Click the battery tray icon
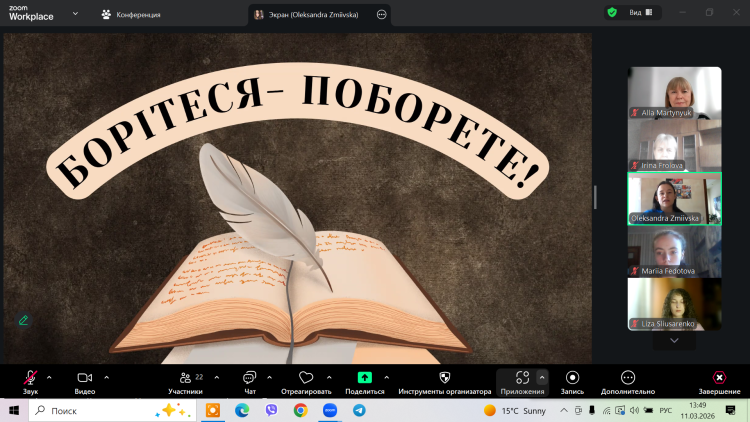The height and width of the screenshot is (422, 750). [x=649, y=411]
